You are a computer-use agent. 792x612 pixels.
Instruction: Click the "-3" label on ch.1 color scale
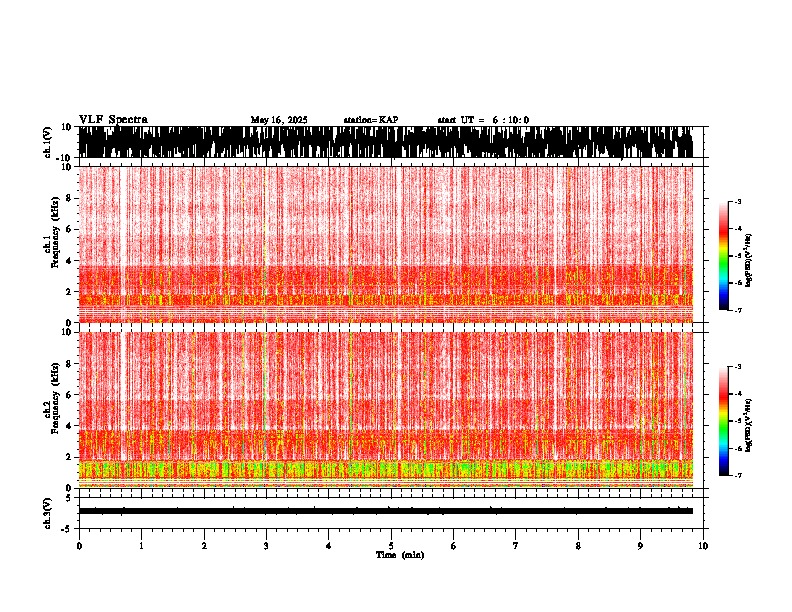pos(737,202)
